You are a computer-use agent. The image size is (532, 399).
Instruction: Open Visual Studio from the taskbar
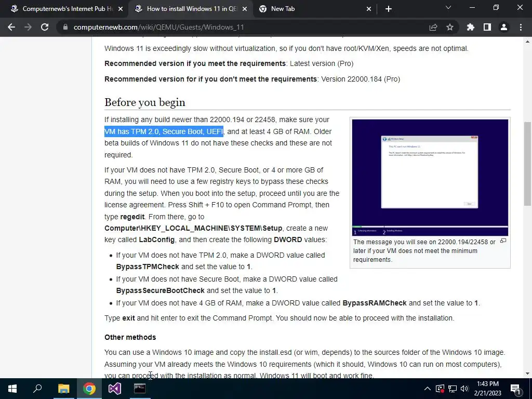[x=115, y=389]
